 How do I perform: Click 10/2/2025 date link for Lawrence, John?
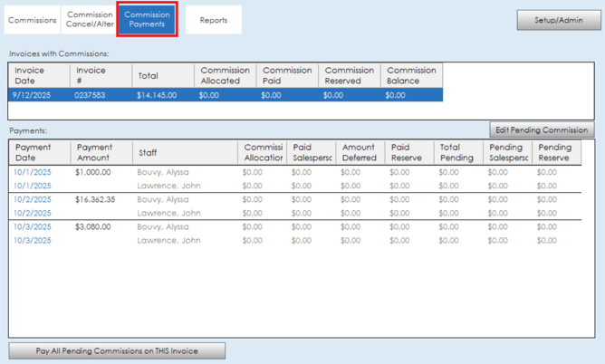tap(33, 214)
